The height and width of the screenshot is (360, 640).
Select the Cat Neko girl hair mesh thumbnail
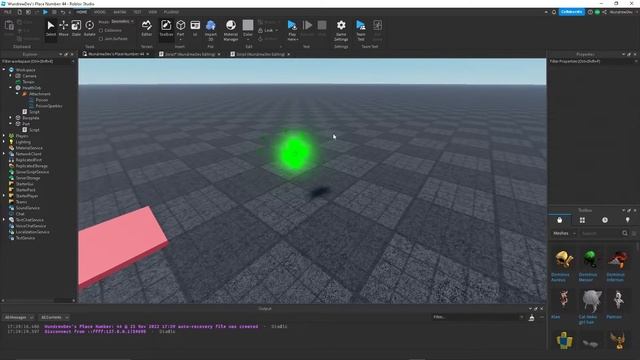(591, 301)
